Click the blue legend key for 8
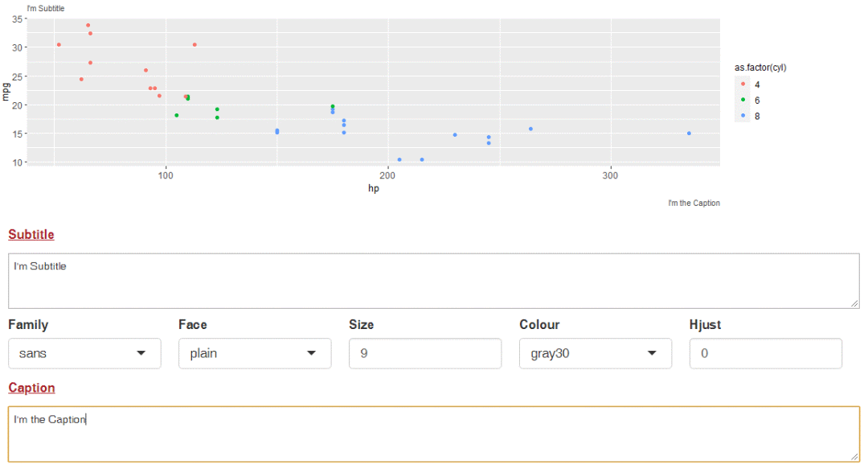 tap(743, 115)
